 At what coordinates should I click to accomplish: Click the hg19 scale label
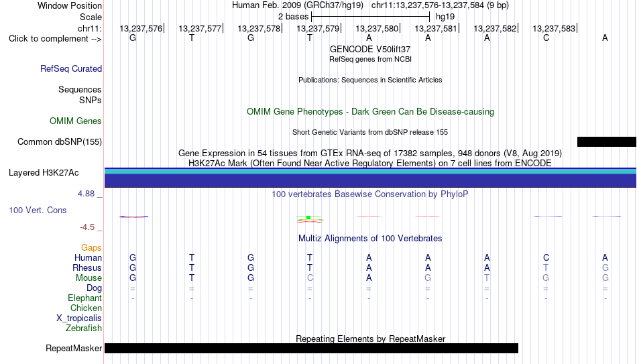click(445, 17)
